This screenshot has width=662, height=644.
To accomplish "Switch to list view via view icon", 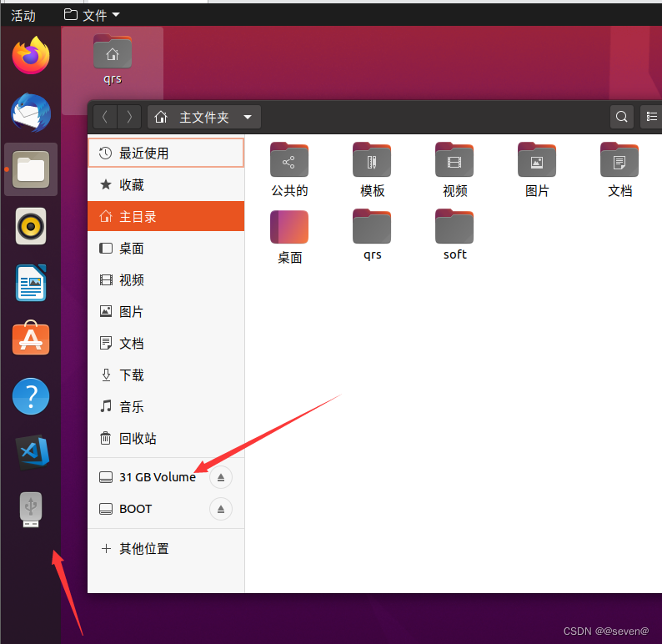I will [651, 117].
